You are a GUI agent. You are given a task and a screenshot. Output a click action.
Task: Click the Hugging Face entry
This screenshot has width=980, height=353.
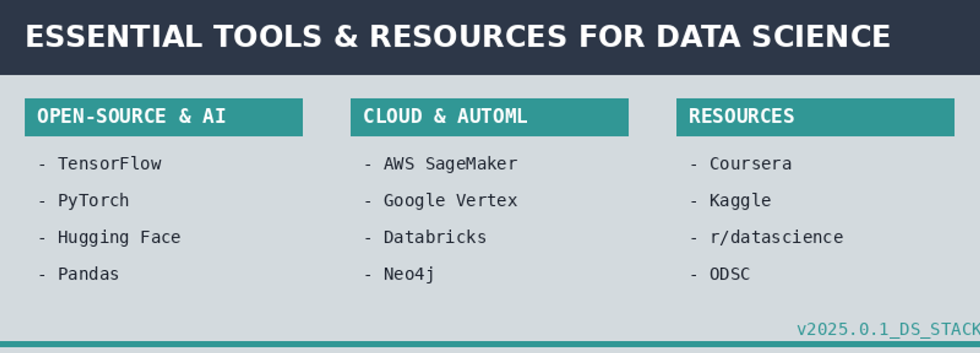(110, 237)
